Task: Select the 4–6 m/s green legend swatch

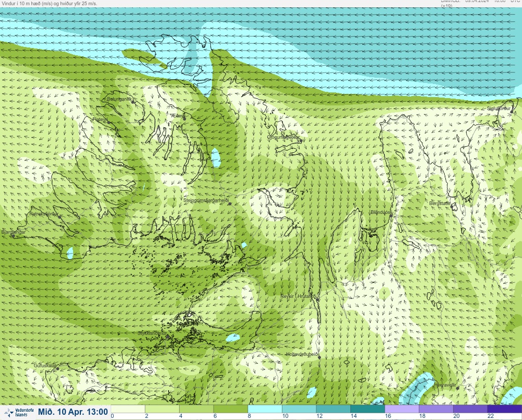Action: tap(196, 409)
